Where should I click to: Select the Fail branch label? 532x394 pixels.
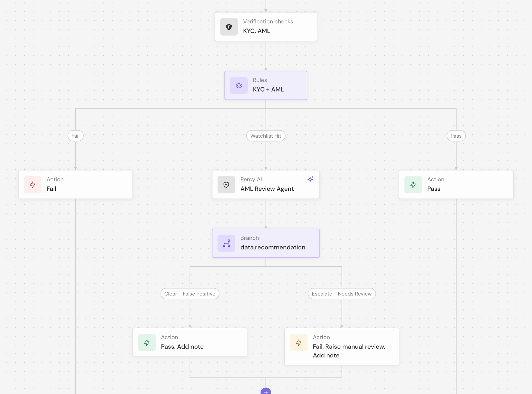coord(76,136)
